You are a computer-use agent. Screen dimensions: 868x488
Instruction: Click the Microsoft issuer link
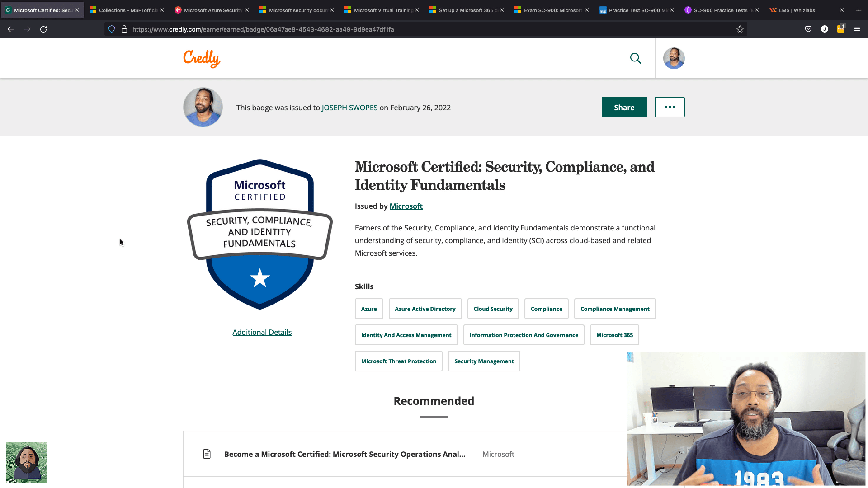(406, 206)
